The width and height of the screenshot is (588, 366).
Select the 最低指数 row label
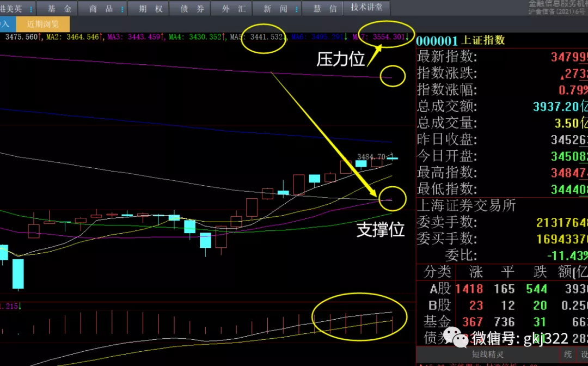point(447,188)
